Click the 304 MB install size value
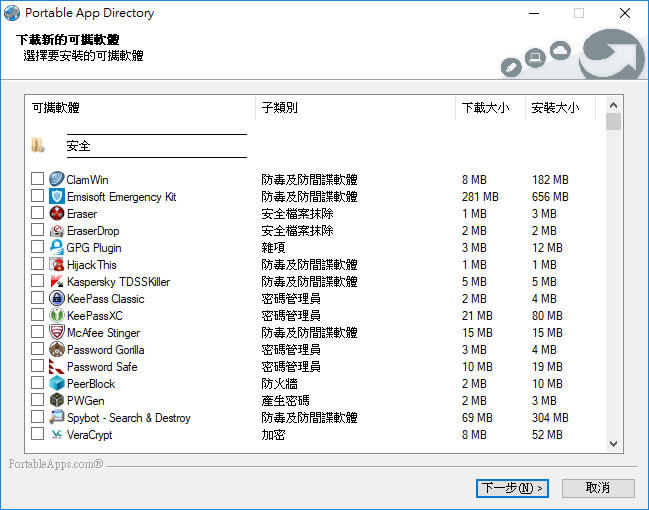Image resolution: width=649 pixels, height=510 pixels. 550,418
